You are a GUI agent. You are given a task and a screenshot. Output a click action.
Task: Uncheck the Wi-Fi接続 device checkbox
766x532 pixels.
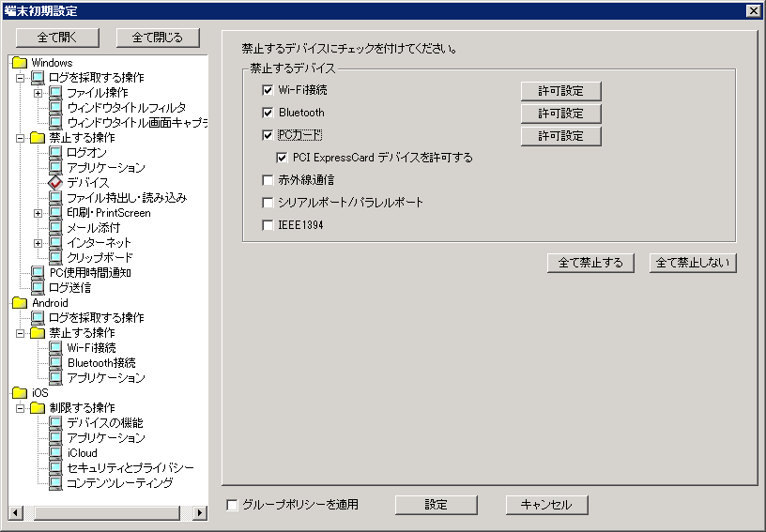click(x=268, y=90)
